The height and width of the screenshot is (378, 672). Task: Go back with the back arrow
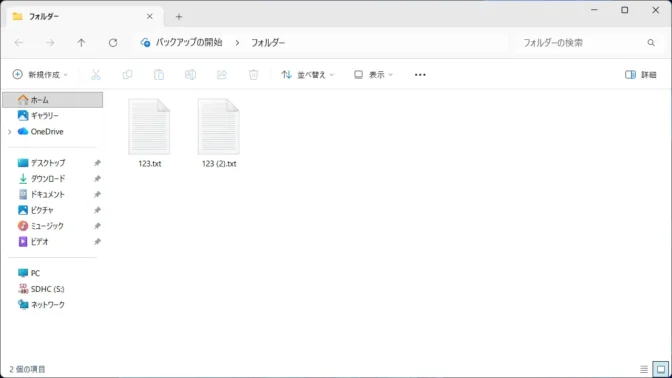click(19, 42)
